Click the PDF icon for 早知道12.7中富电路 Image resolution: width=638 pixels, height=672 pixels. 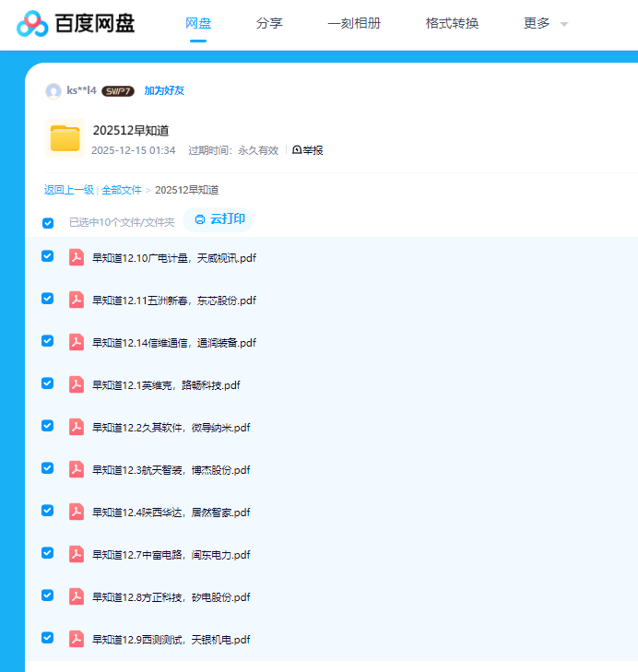[x=77, y=555]
